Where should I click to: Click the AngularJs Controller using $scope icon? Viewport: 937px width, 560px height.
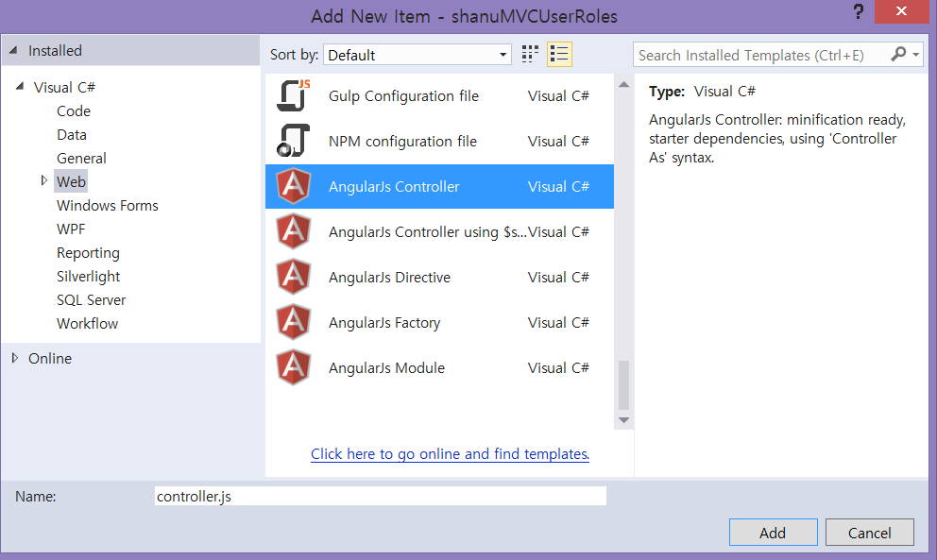point(294,231)
